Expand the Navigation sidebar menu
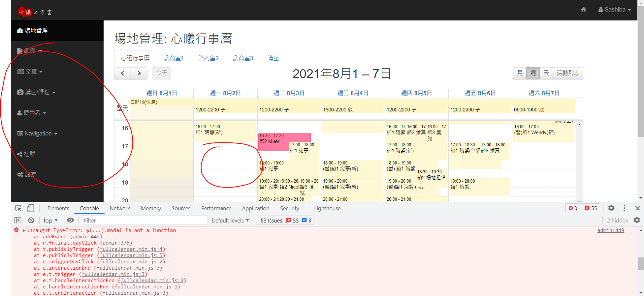The height and width of the screenshot is (296, 644). pyautogui.click(x=37, y=133)
